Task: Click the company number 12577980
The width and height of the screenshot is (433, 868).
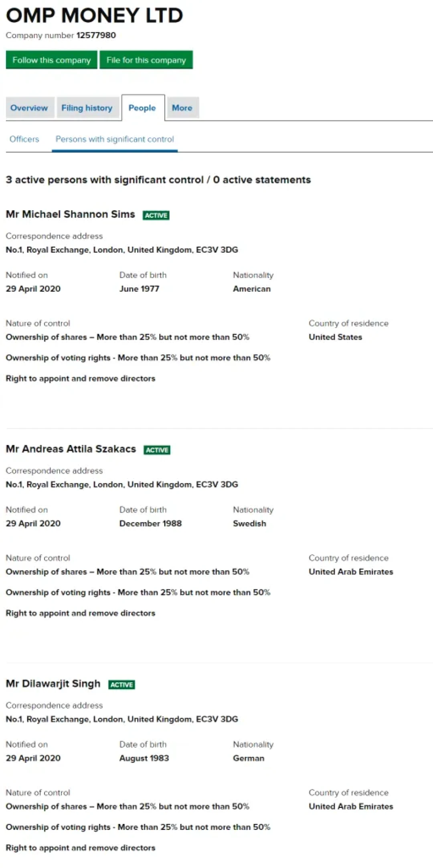Action: coord(96,35)
